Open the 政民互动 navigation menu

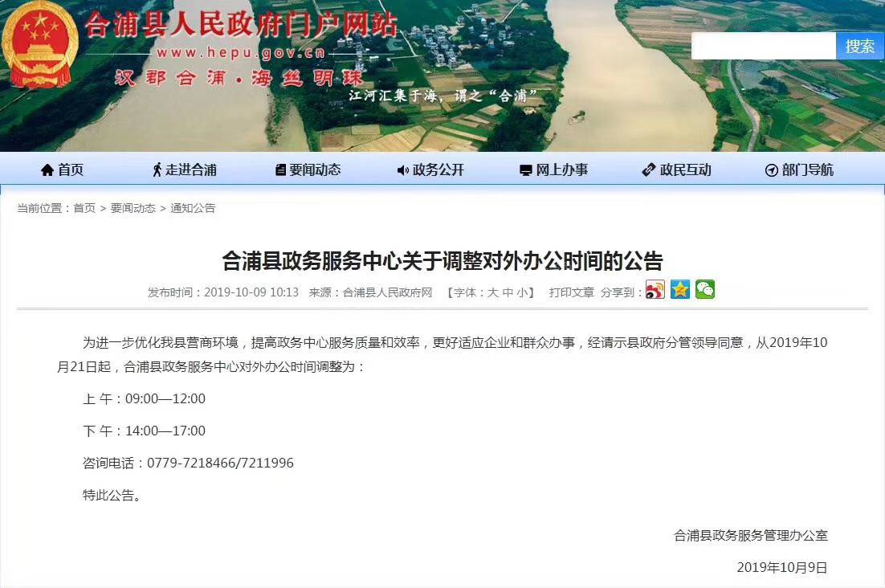click(677, 169)
